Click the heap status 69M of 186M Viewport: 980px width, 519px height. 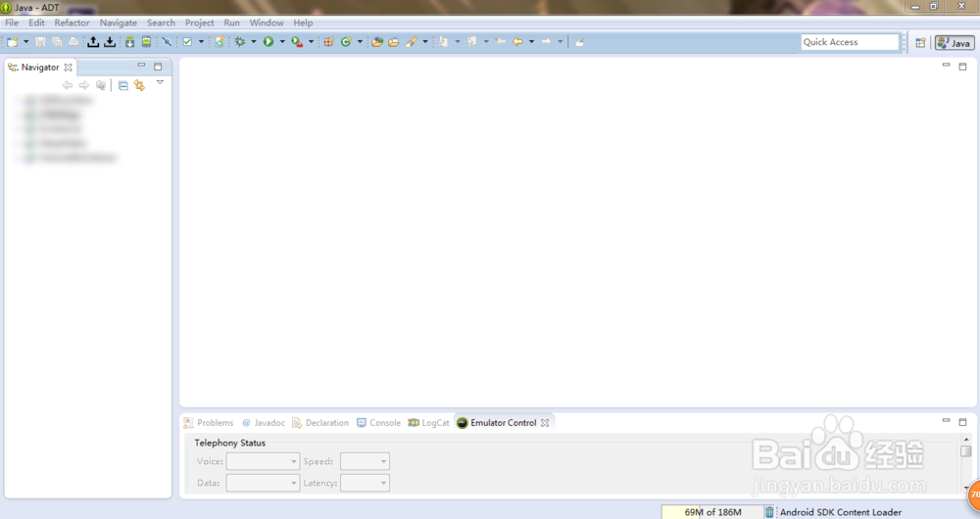(x=712, y=512)
